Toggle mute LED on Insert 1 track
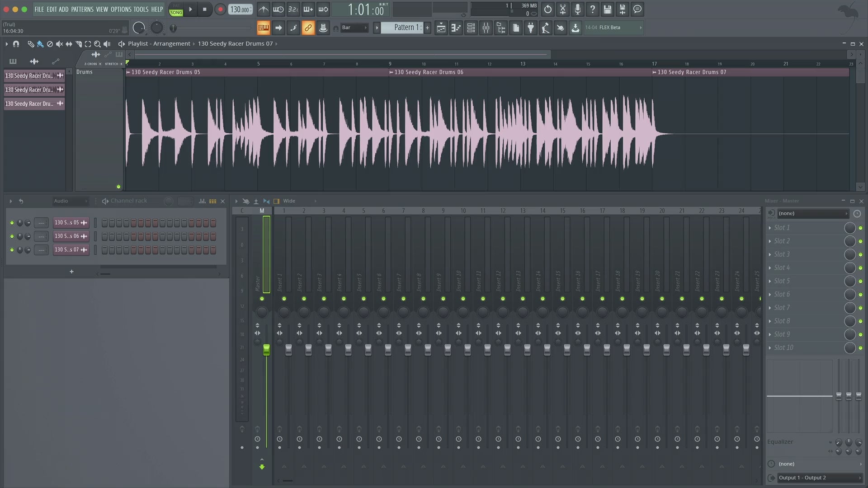The image size is (868, 488). point(284,299)
